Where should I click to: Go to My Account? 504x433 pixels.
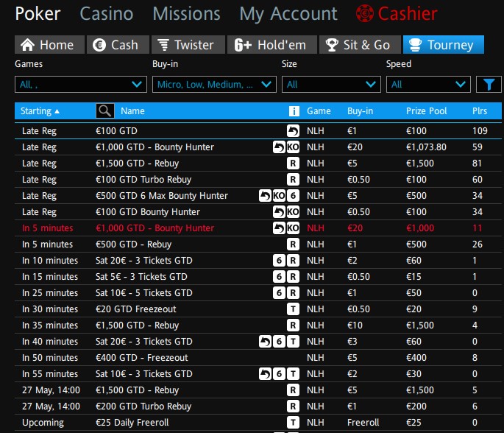coord(288,14)
